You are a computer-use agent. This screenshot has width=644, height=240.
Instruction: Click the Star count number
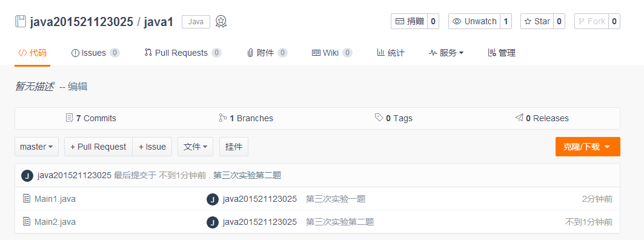point(559,21)
